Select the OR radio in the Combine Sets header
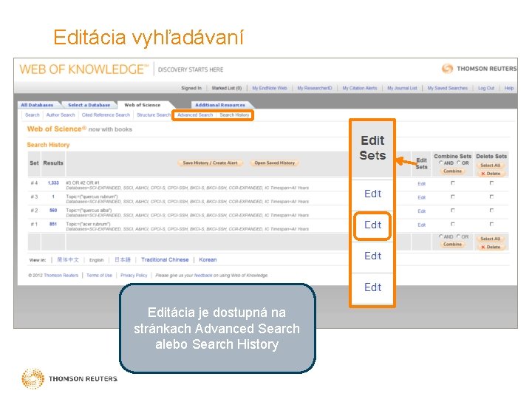This screenshot has width=532, height=399. click(458, 163)
